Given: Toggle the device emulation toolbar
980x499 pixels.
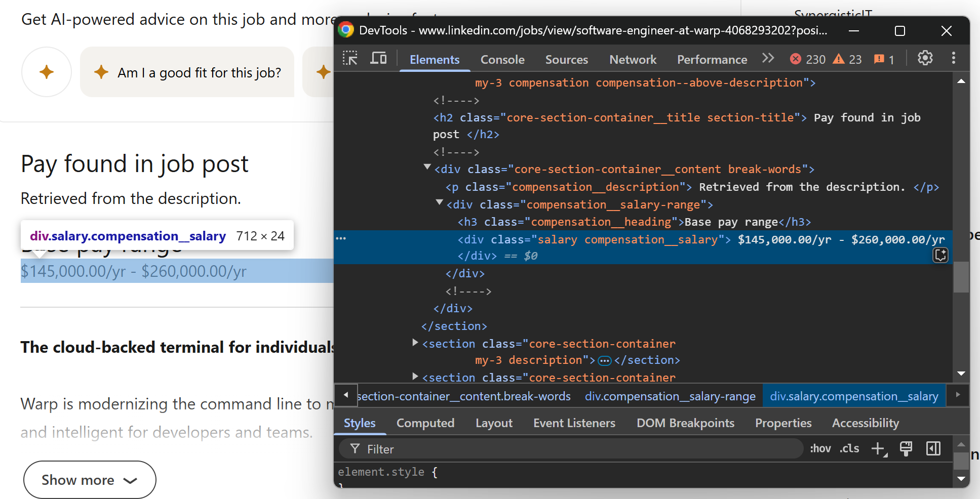Looking at the screenshot, I should 378,58.
